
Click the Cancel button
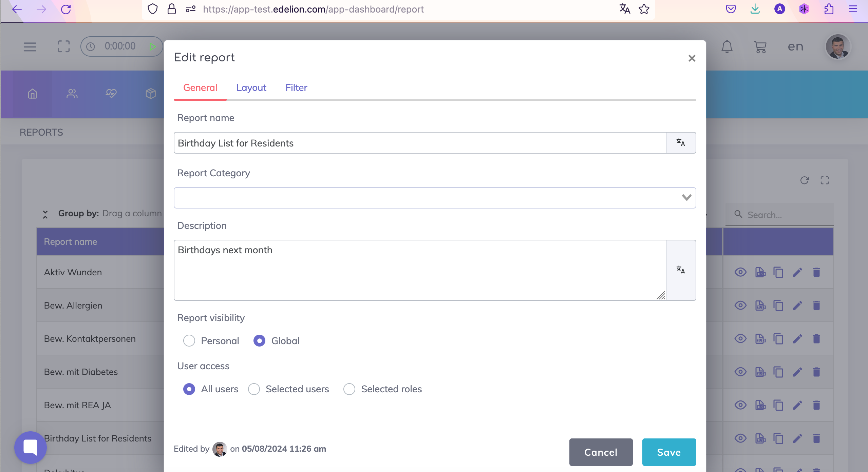(x=601, y=452)
